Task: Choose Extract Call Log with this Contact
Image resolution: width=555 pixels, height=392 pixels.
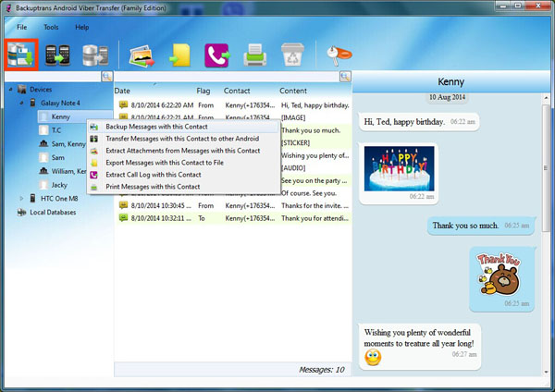Action: [183, 175]
